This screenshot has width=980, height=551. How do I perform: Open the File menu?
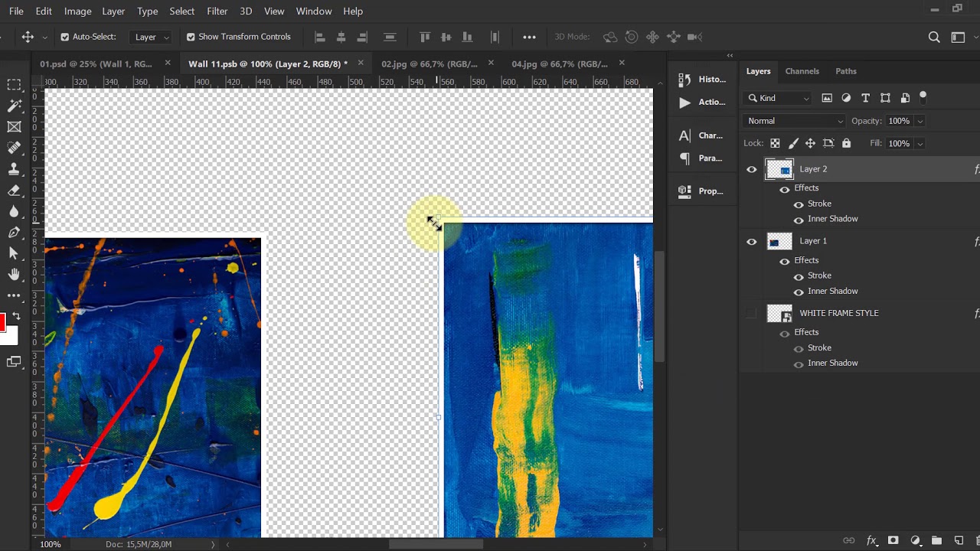point(16,11)
